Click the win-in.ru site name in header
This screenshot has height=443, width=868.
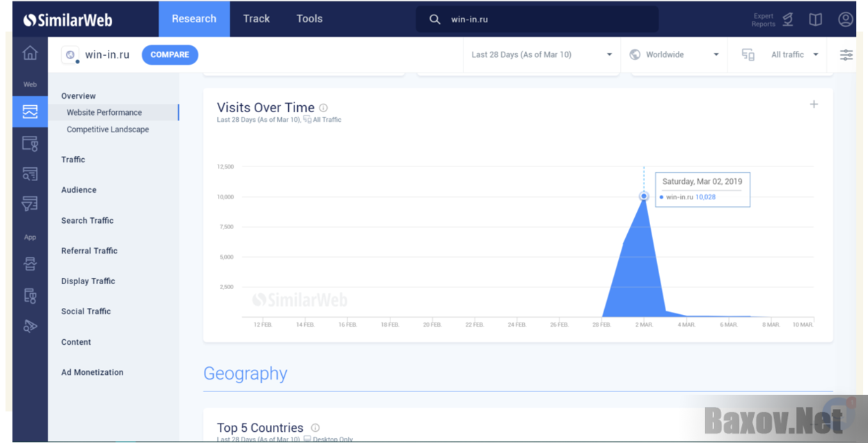click(x=107, y=55)
